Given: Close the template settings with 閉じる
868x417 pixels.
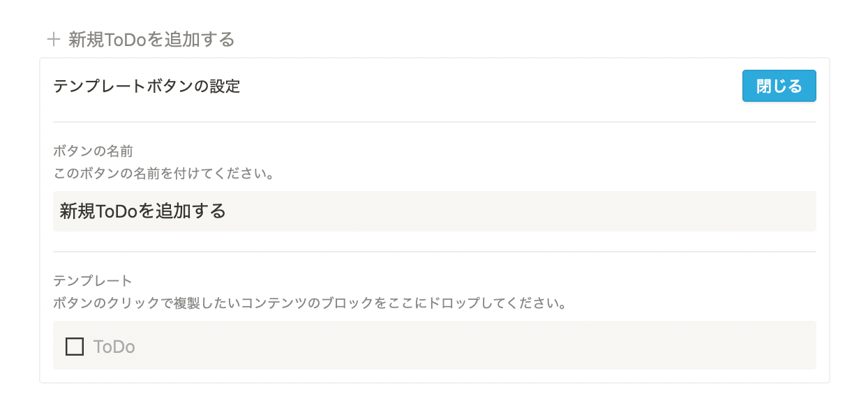Looking at the screenshot, I should tap(779, 86).
